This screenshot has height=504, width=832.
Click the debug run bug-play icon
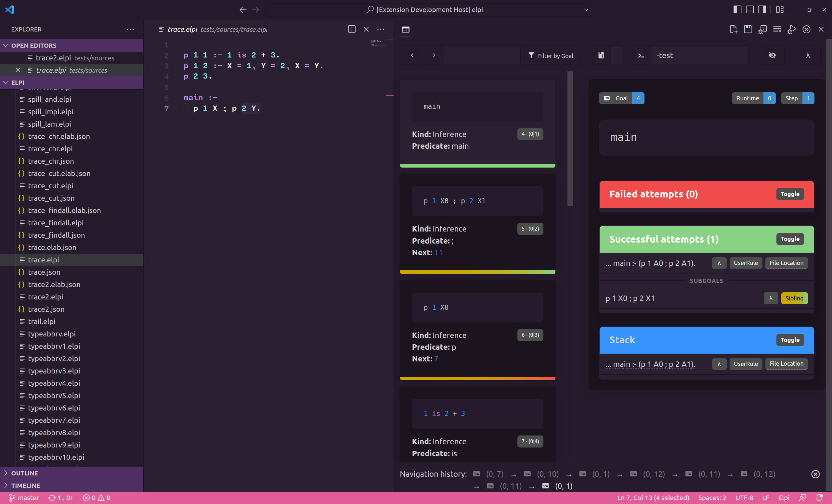791,29
